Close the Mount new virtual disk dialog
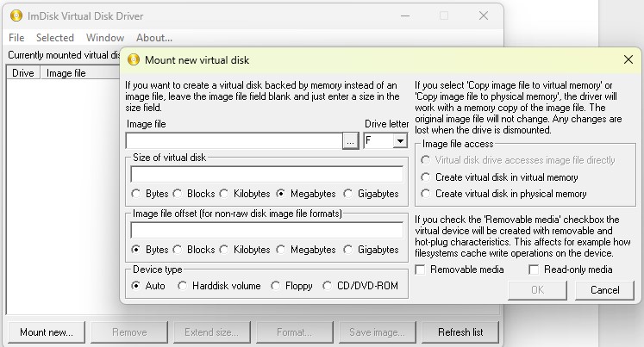Viewport: 644px width, 347px height. [x=628, y=59]
